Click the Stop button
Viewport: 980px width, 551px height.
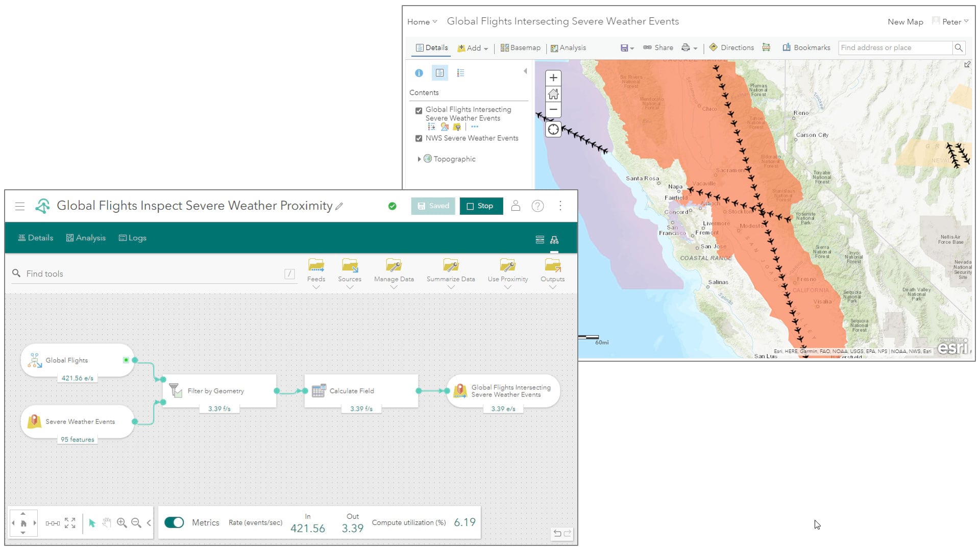click(481, 206)
